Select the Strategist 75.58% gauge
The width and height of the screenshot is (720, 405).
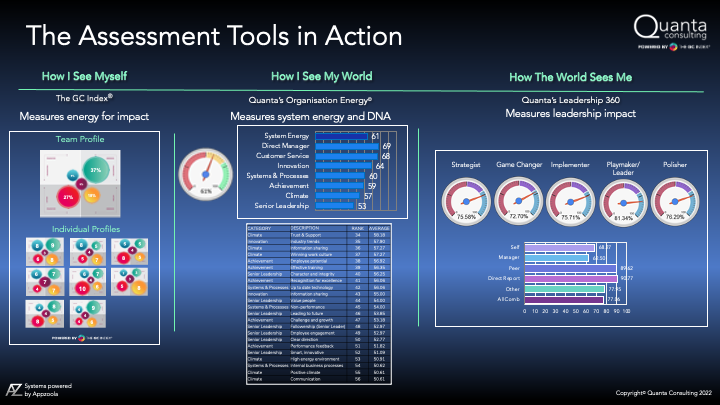tap(466, 202)
